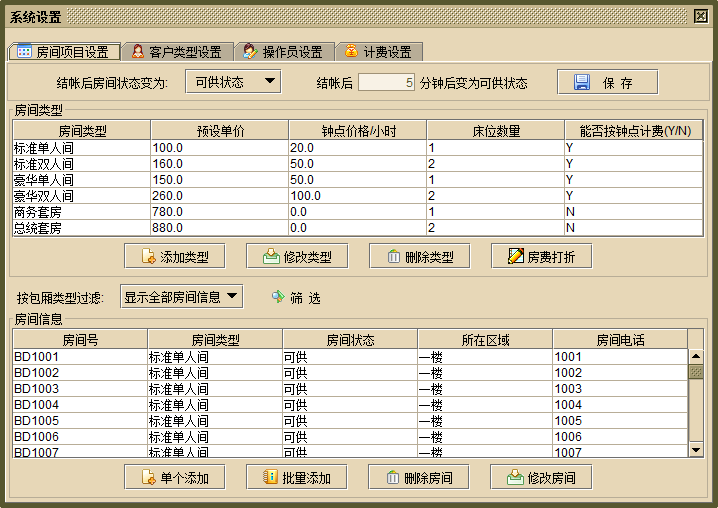718x508 pixels.
Task: Click the 房间电话 column header
Action: pyautogui.click(x=620, y=339)
